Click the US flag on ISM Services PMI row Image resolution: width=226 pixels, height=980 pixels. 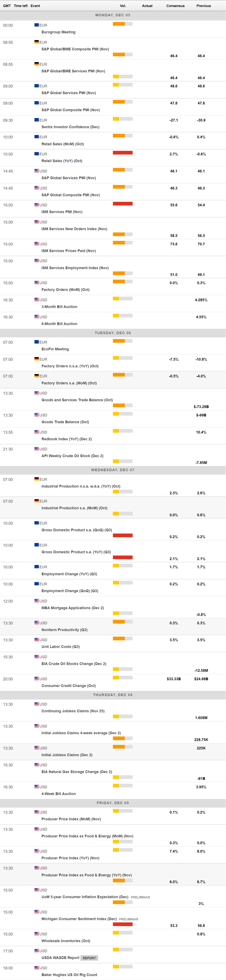click(x=37, y=205)
